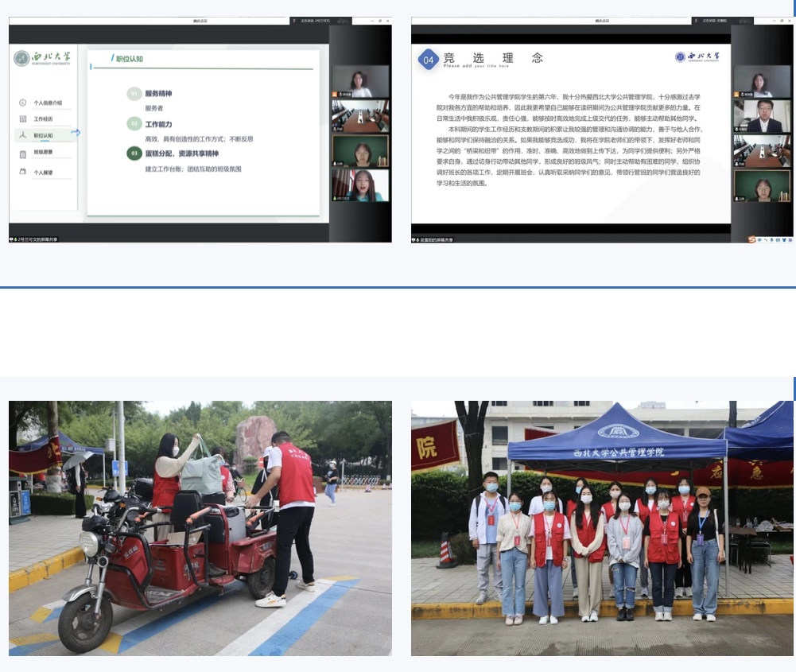
Task: Click the 竞选理念 slide title text
Action: tap(493, 57)
